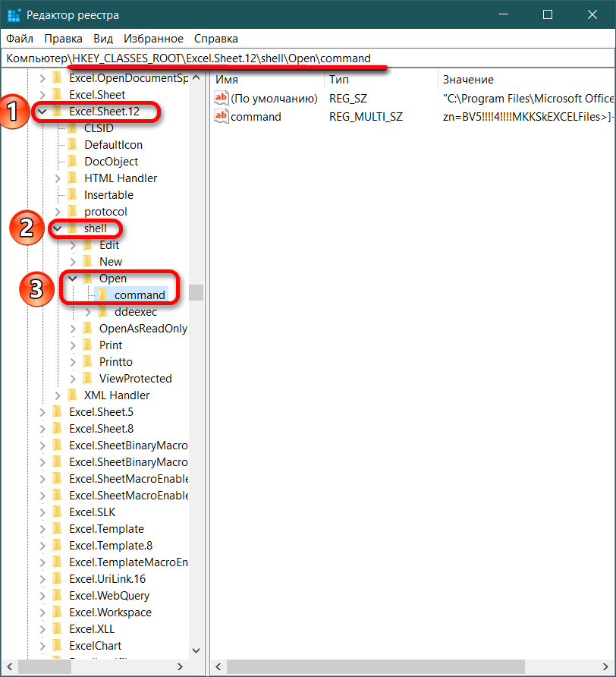616x677 pixels.
Task: Click the Тип column header
Action: tap(338, 80)
